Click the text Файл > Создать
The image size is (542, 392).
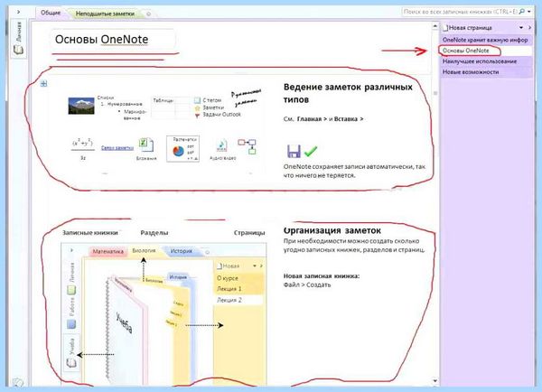click(x=307, y=285)
